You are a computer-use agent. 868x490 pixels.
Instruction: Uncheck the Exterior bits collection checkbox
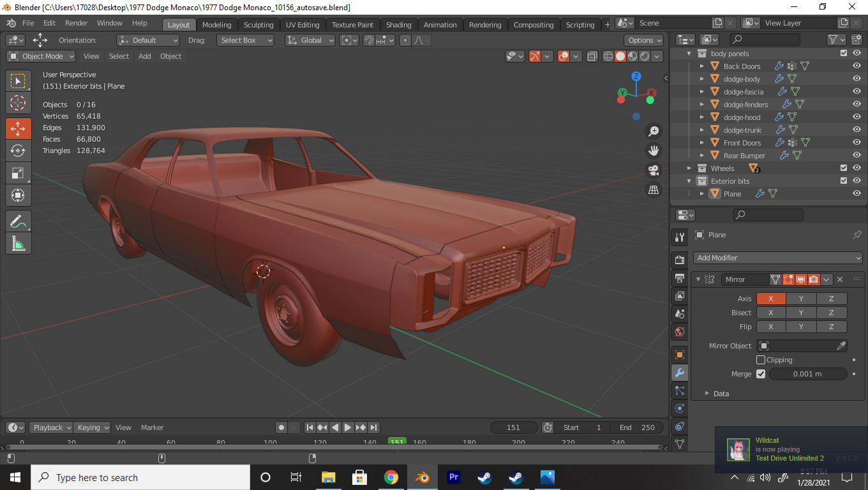coord(844,181)
